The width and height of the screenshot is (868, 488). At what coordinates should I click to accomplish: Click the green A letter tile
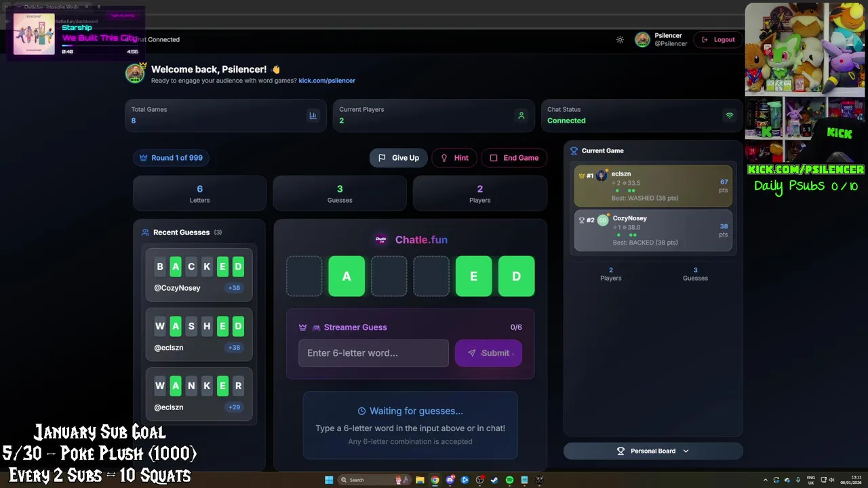(347, 276)
